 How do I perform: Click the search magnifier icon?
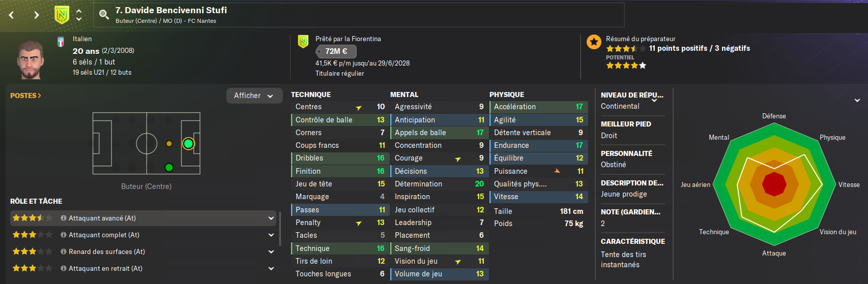tap(104, 15)
